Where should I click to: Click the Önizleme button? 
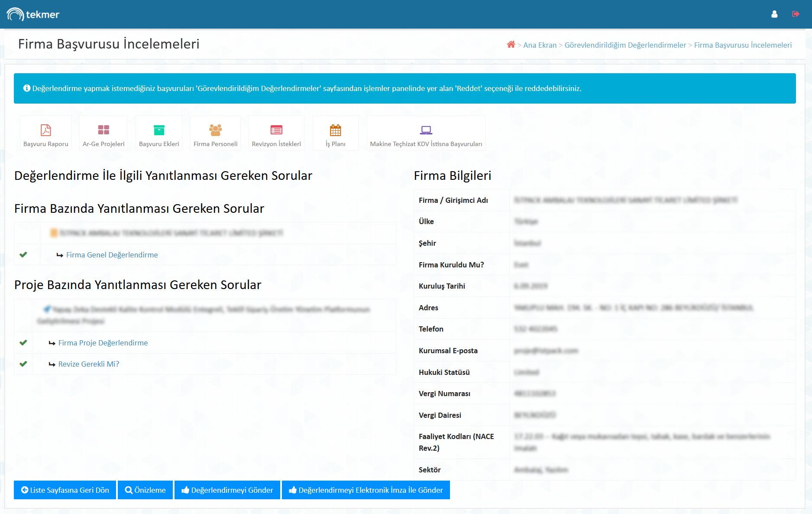pyautogui.click(x=145, y=490)
